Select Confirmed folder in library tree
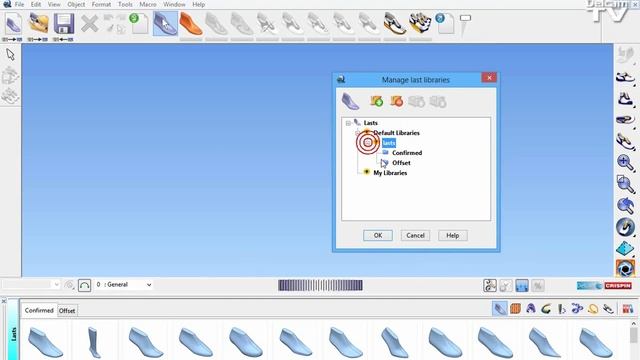The width and height of the screenshot is (640, 360). [x=407, y=153]
